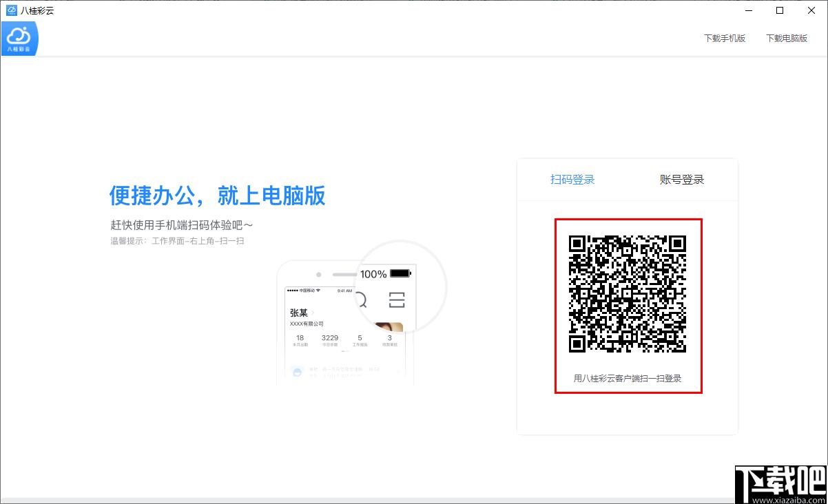
Task: Switch to the 扫码登录 tab
Action: (572, 180)
